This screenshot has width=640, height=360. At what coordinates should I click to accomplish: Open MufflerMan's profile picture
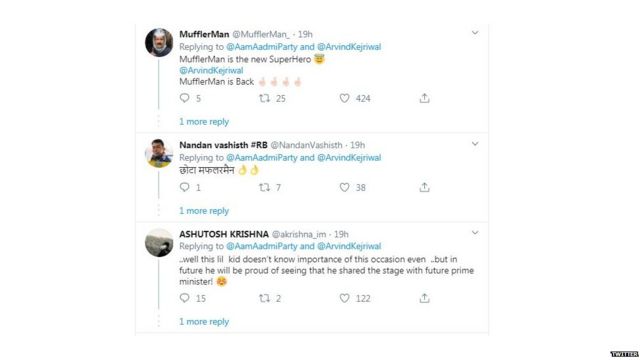click(159, 42)
